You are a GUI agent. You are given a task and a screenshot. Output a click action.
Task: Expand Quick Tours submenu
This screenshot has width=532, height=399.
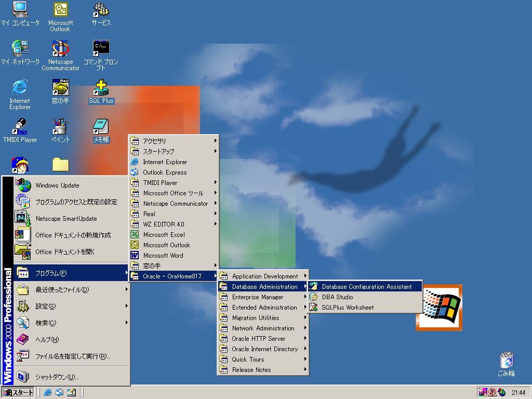tap(263, 360)
